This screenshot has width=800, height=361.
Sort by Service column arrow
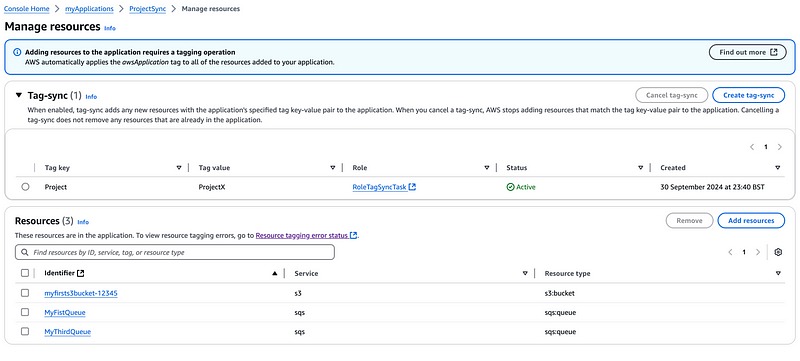525,274
